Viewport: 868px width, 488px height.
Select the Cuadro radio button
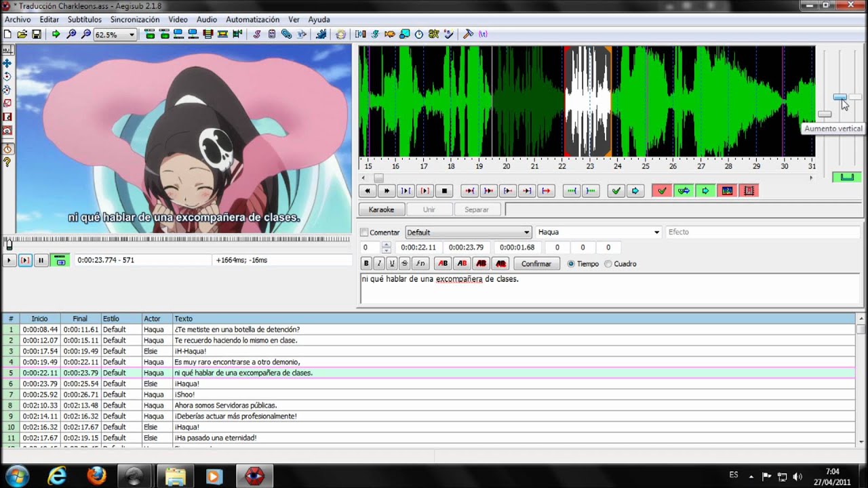[608, 264]
